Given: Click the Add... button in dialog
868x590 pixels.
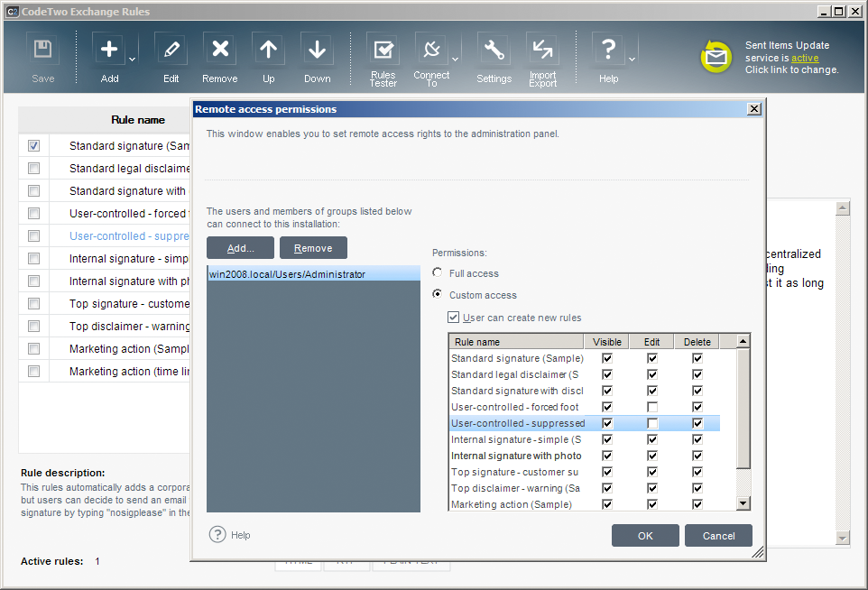Looking at the screenshot, I should click(x=240, y=248).
